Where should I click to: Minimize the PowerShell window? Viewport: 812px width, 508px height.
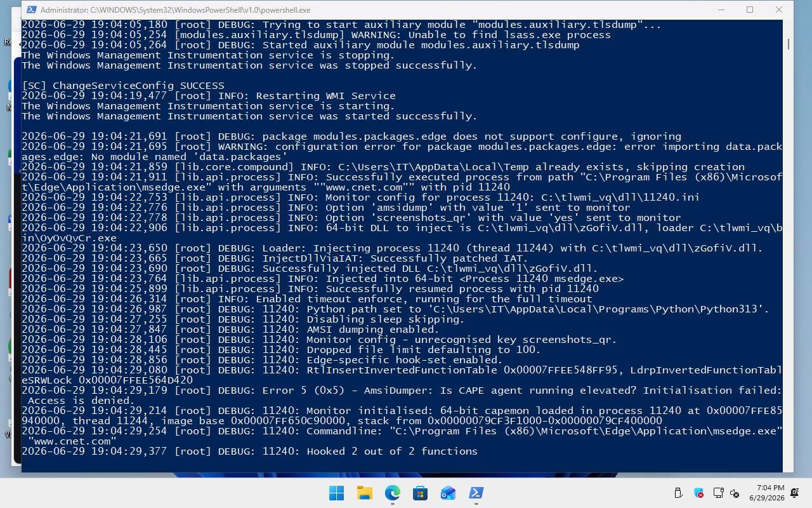coord(721,10)
